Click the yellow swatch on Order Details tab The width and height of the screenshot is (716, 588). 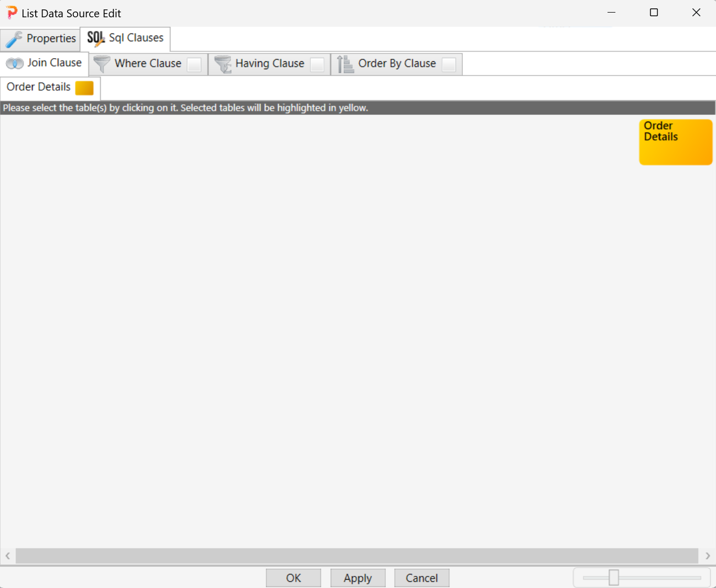point(84,88)
